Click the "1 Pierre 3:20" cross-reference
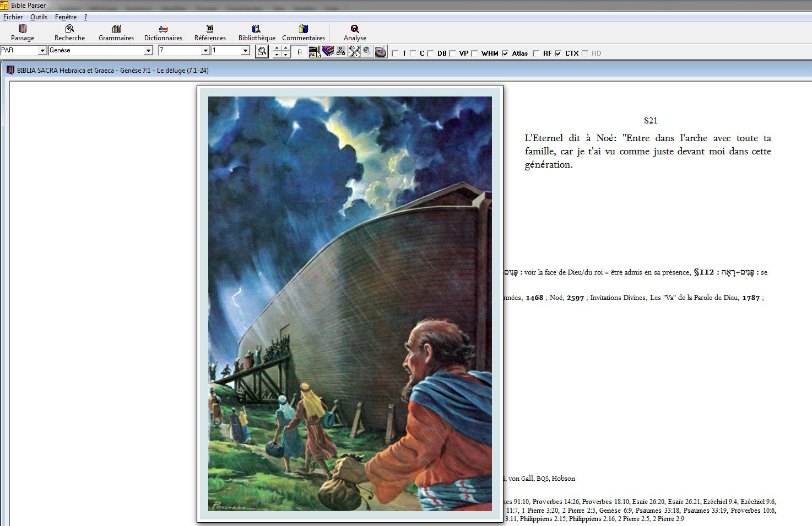 click(540, 511)
